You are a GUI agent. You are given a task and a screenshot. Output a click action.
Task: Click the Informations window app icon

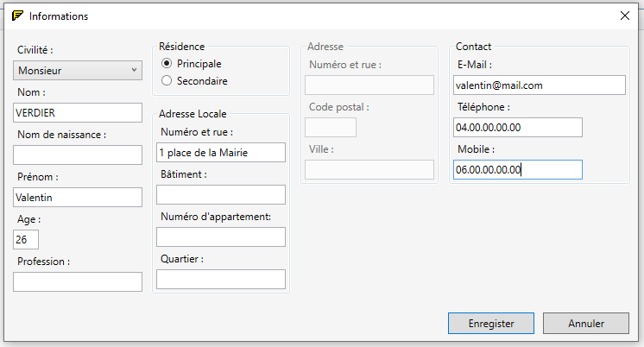point(17,16)
